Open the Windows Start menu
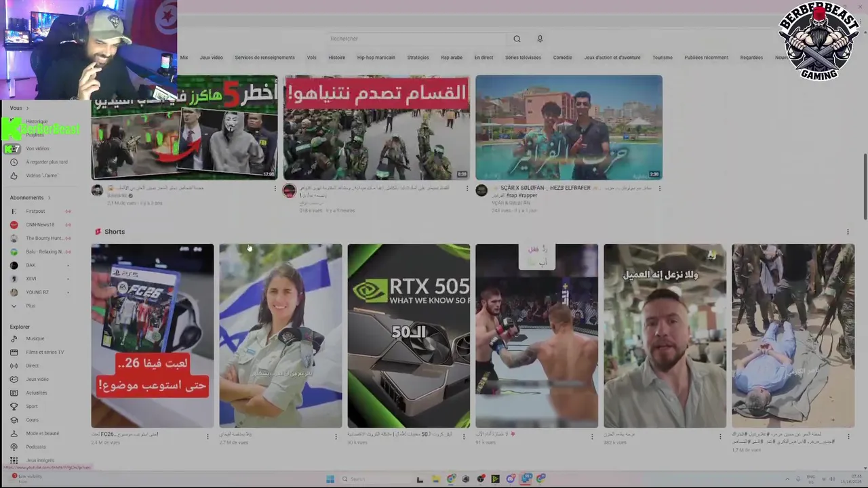Screen dimensions: 868x488 coord(330,479)
